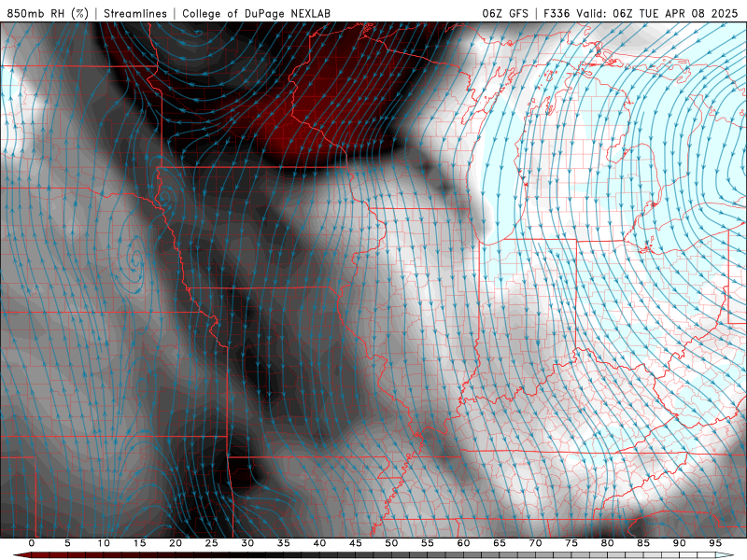Click the "45" legend value
747x560 pixels.
pos(356,543)
